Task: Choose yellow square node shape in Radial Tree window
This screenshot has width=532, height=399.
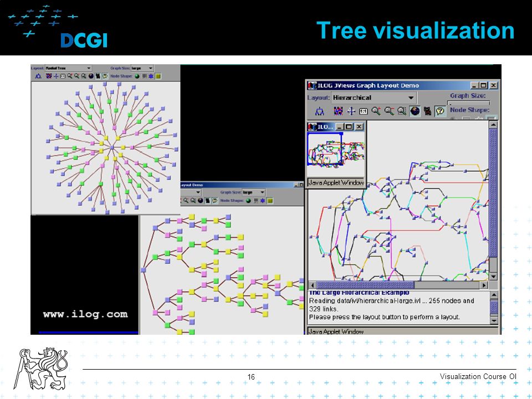Action: coord(158,76)
